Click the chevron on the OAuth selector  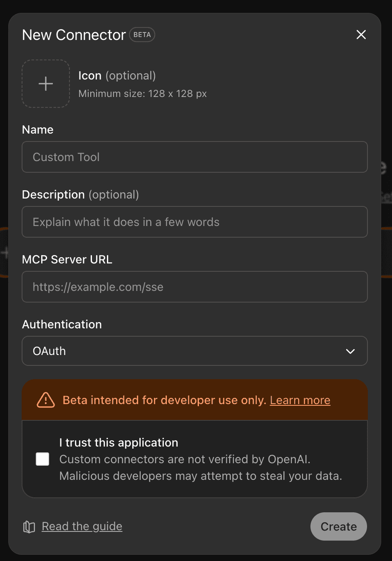[x=350, y=351]
